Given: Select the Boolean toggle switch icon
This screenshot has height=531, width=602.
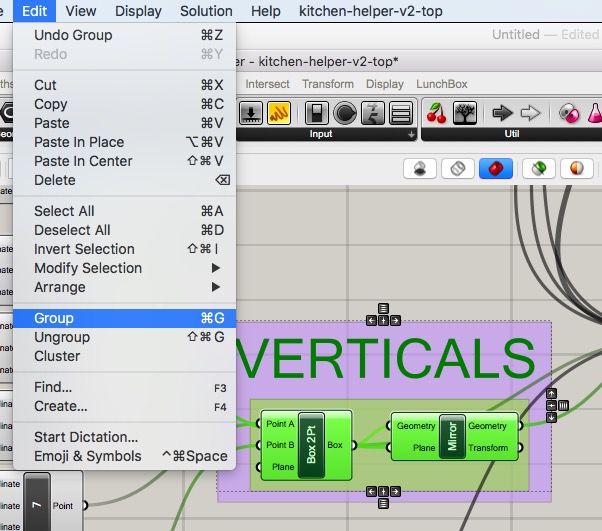Looking at the screenshot, I should 316,113.
